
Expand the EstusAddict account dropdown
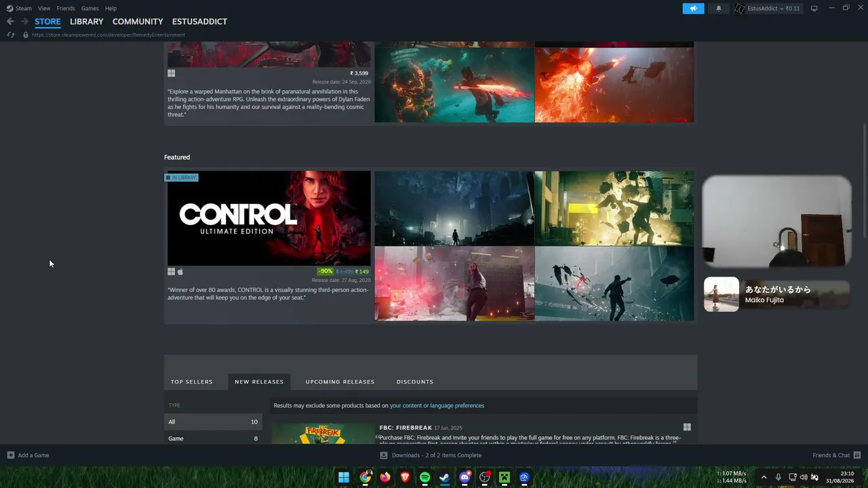781,8
